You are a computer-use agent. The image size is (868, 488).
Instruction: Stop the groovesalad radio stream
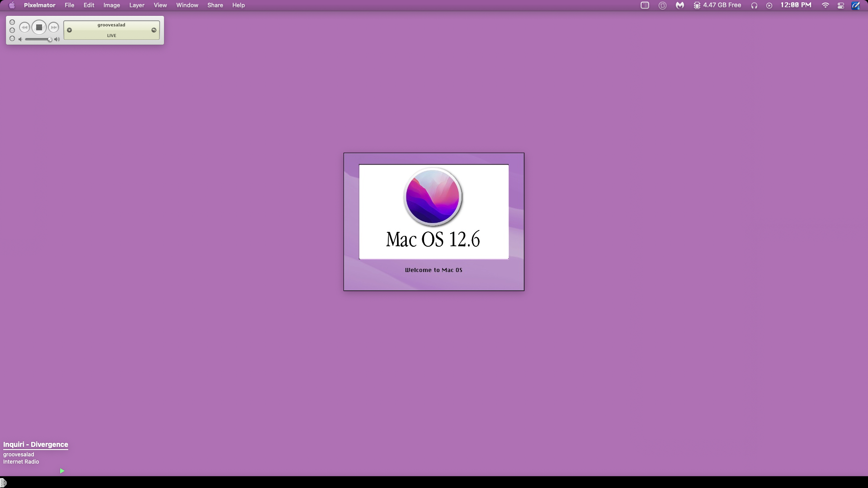39,28
